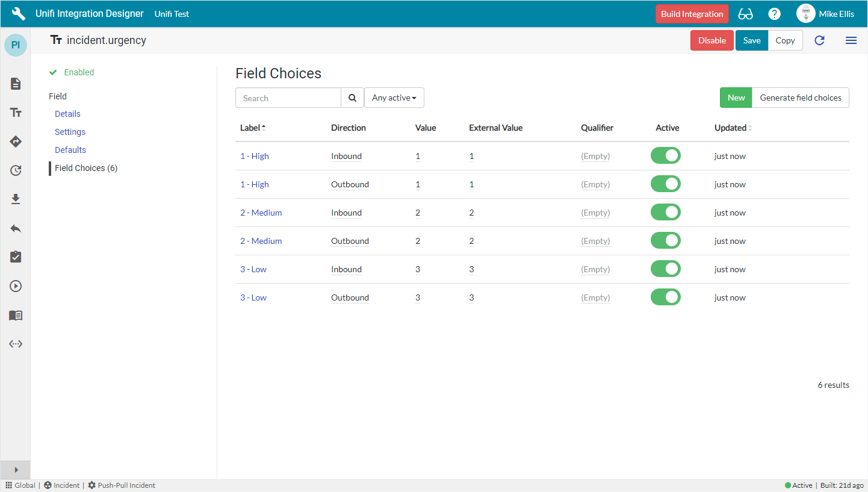Screen dimensions: 868x492
Task: Click the open book icon in sidebar
Action: [16, 316]
